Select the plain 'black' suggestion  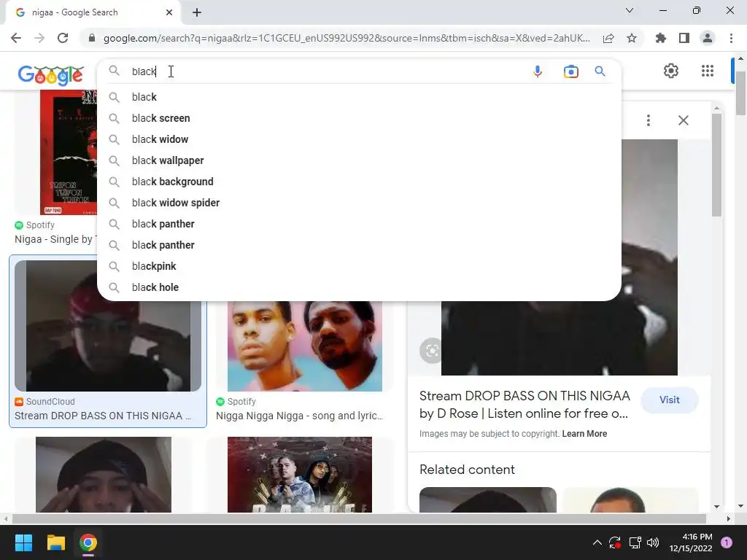(359, 97)
